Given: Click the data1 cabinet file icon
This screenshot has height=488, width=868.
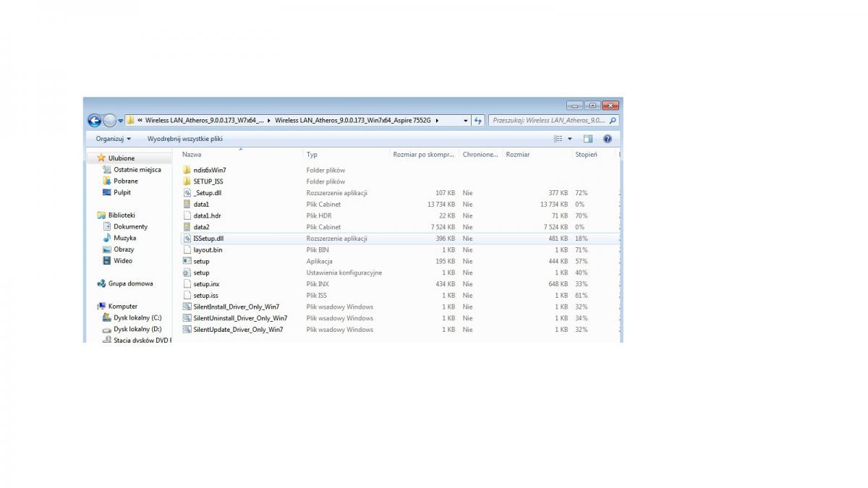Looking at the screenshot, I should 187,205.
